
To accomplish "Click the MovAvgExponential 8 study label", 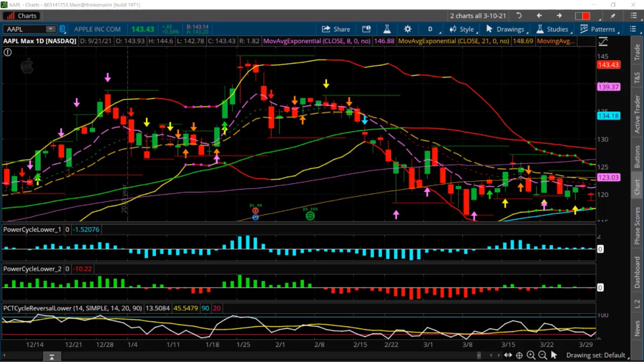I will (317, 41).
